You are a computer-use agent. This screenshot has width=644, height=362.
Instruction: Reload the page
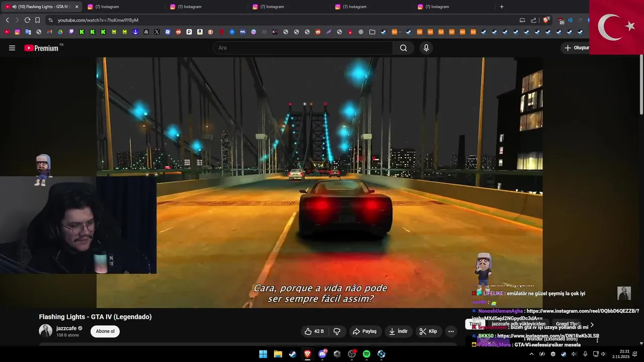coord(27,20)
